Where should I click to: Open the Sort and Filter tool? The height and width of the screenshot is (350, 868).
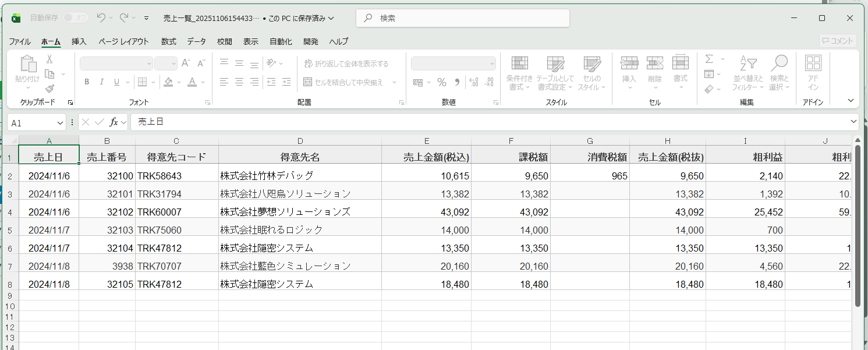click(x=747, y=73)
